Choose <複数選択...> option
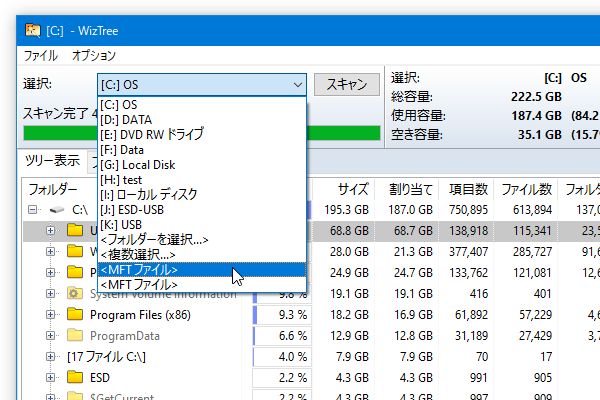The width and height of the screenshot is (600, 400). pyautogui.click(x=202, y=255)
